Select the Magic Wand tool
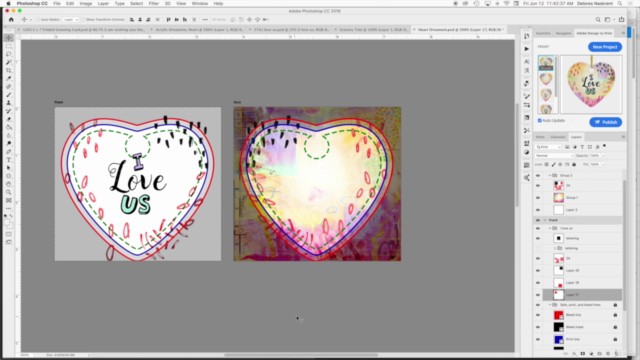 [9, 62]
